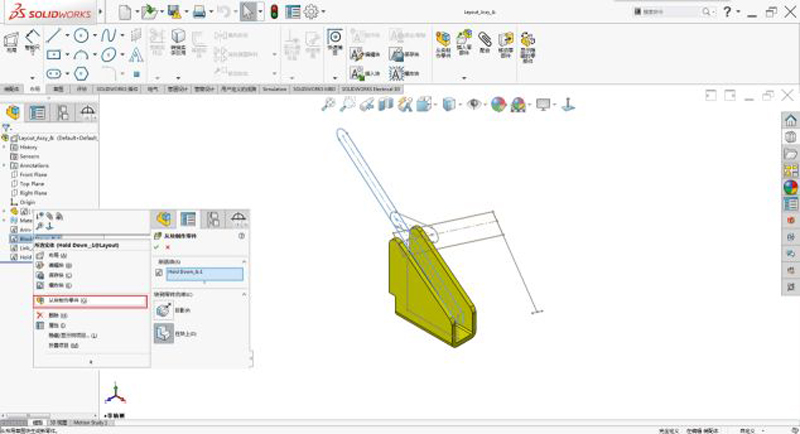
Task: Click the Save icon in the title bar
Action: tap(174, 12)
